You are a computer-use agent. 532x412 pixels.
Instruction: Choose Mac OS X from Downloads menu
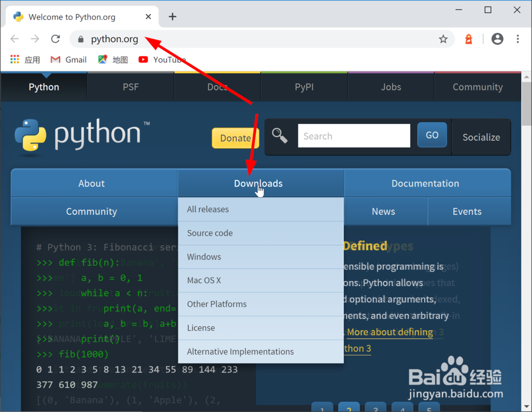pyautogui.click(x=261, y=281)
